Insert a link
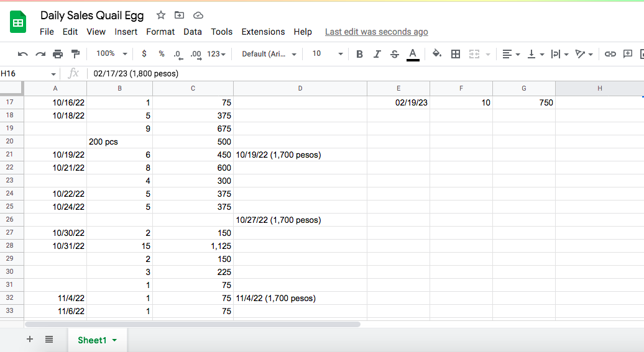The image size is (644, 352). pos(610,54)
